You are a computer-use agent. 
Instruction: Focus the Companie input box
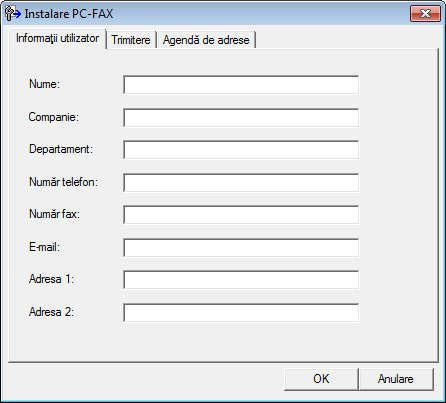[241, 117]
